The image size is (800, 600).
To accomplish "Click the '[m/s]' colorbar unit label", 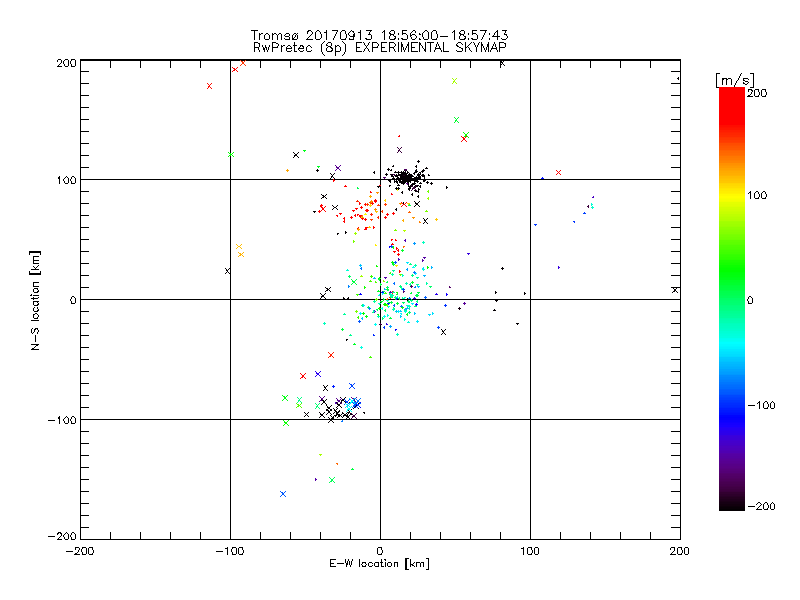I will click(x=735, y=80).
